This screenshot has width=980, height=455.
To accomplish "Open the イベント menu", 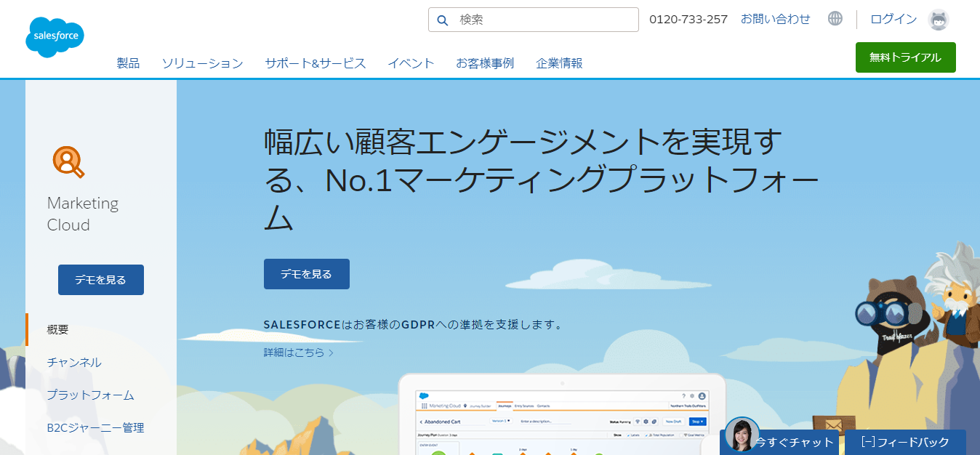I will click(x=411, y=63).
